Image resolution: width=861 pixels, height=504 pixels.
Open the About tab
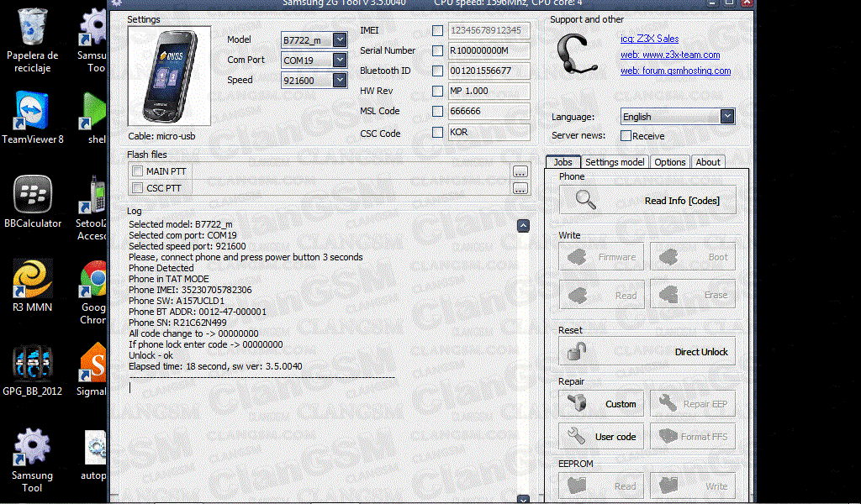(x=708, y=162)
